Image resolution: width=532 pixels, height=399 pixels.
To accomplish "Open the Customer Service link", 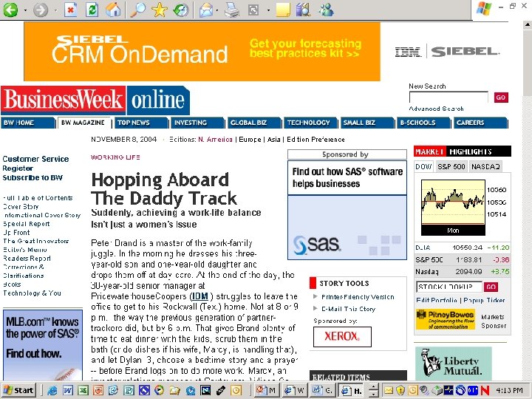I will point(35,159).
